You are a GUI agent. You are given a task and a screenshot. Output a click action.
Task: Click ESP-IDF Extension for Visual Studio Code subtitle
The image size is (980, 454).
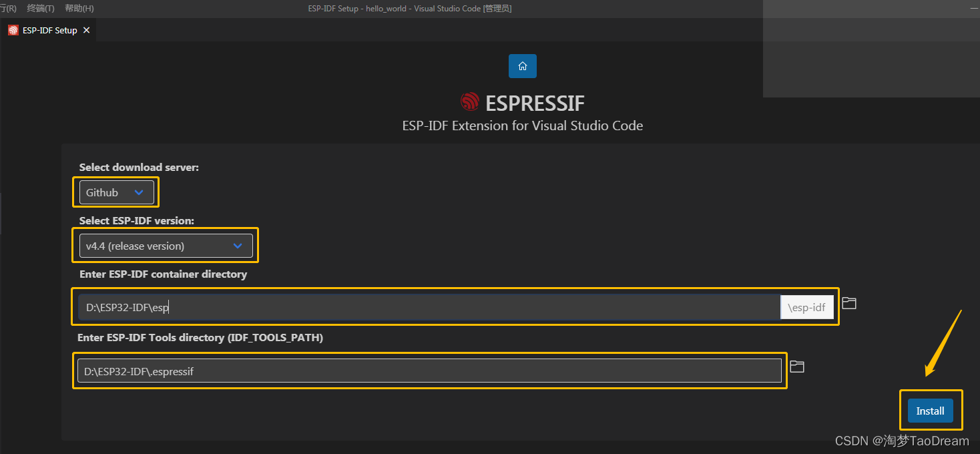coord(523,126)
